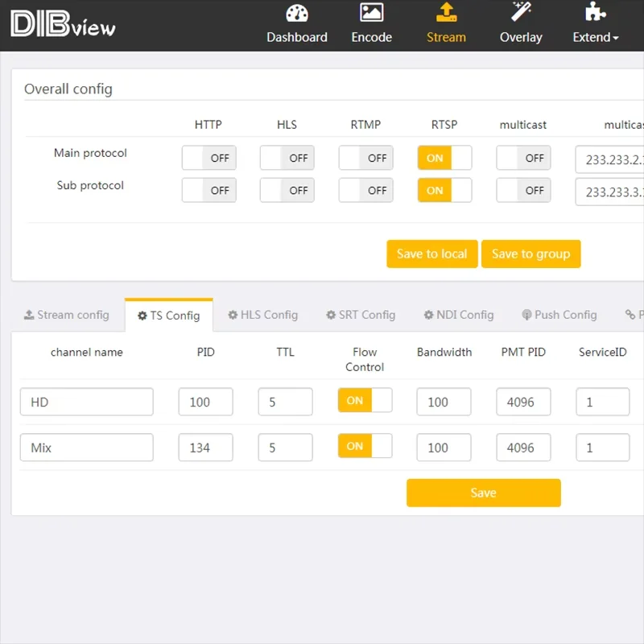Viewport: 644px width, 644px height.
Task: Open the Overlay magic wand icon
Action: [x=521, y=11]
